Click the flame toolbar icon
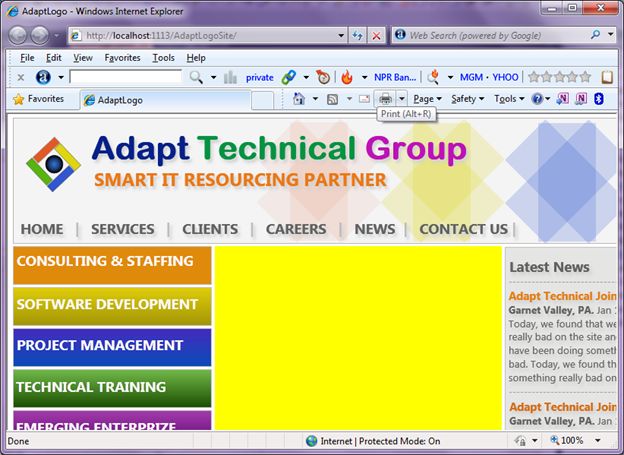624x455 pixels. click(347, 77)
